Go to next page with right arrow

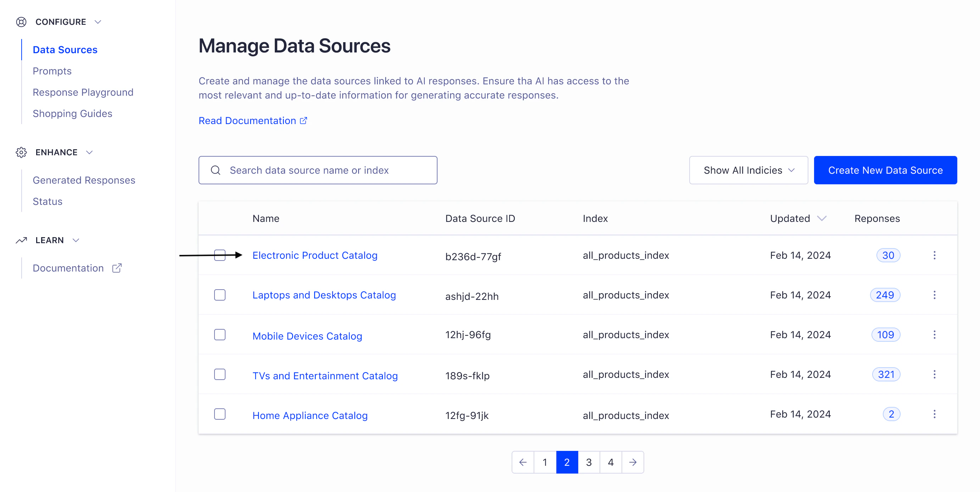[633, 462]
